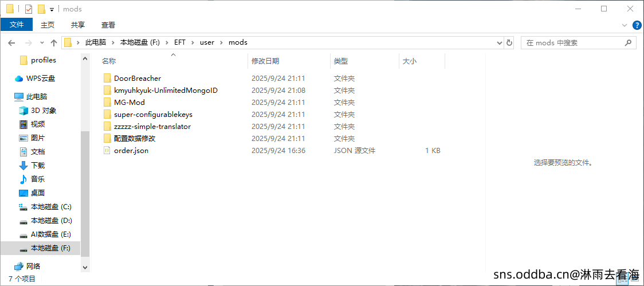Image resolution: width=644 pixels, height=286 pixels.
Task: Click the JSON 源文件 type cell
Action: coord(355,151)
